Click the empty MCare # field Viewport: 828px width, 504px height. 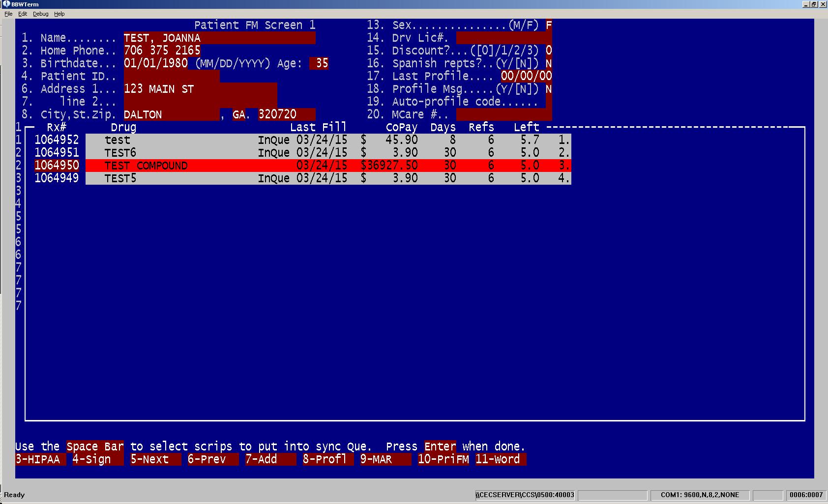[504, 114]
